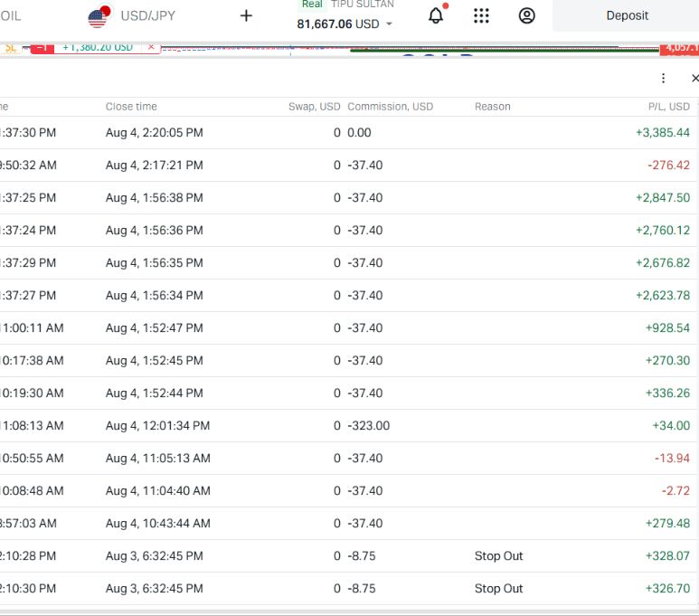Click the USD/JPY flag icon
Screen dimensions: 699x616
pos(99,17)
